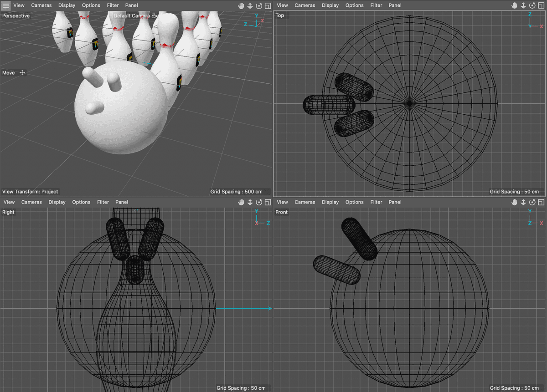Click the Perspective viewport name label

click(x=16, y=16)
